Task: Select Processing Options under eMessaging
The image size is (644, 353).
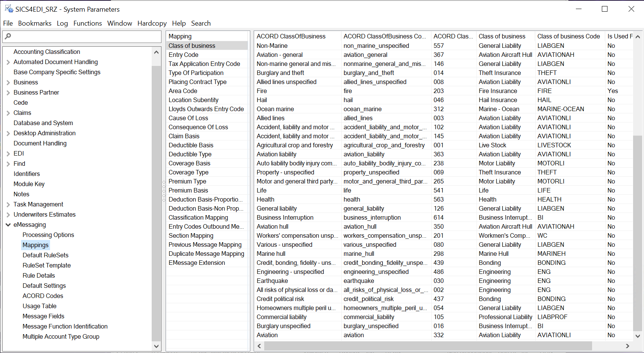Action: 48,235
